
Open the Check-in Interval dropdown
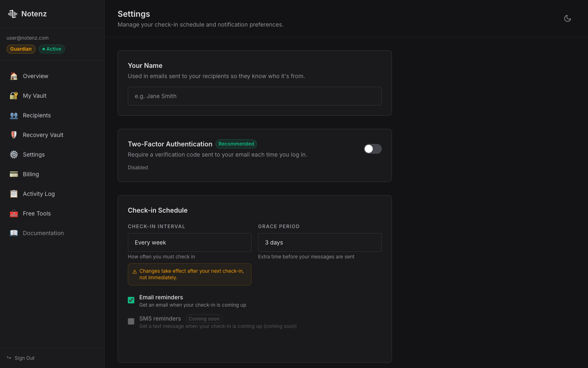[x=189, y=242]
